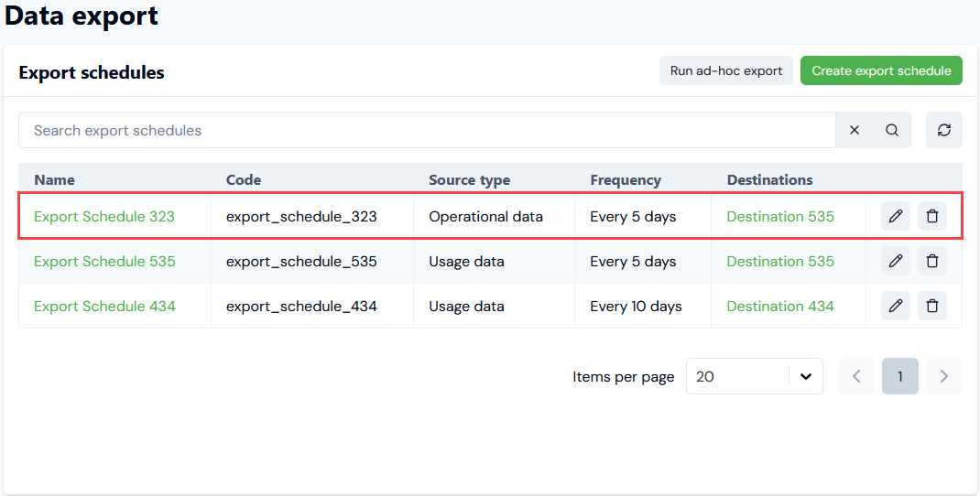Open the Items per page dropdown

pos(755,376)
